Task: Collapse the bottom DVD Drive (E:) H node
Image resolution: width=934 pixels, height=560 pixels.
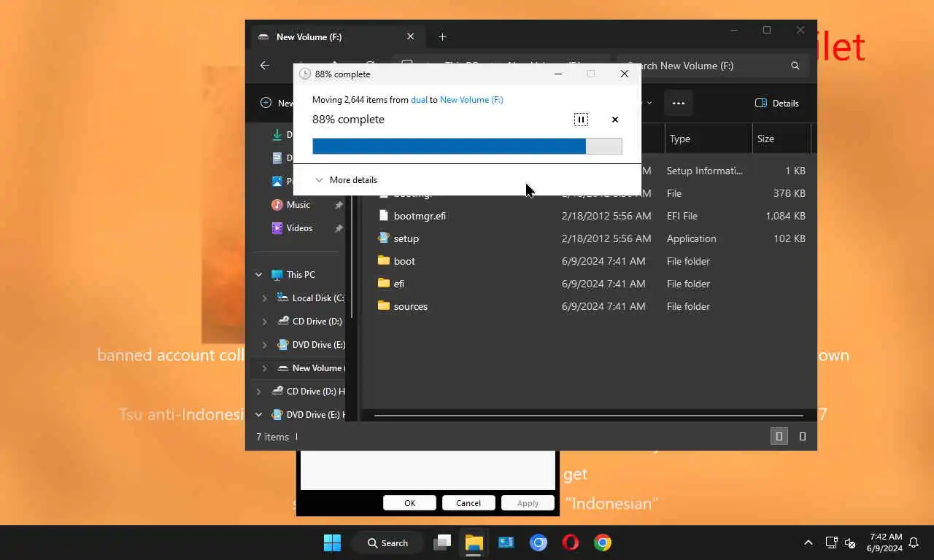Action: (x=258, y=415)
